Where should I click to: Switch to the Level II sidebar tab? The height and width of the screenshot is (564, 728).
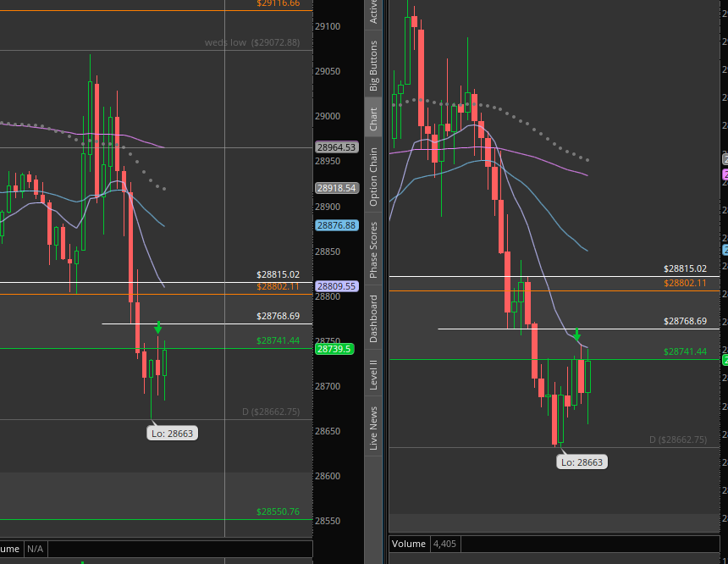(x=374, y=374)
